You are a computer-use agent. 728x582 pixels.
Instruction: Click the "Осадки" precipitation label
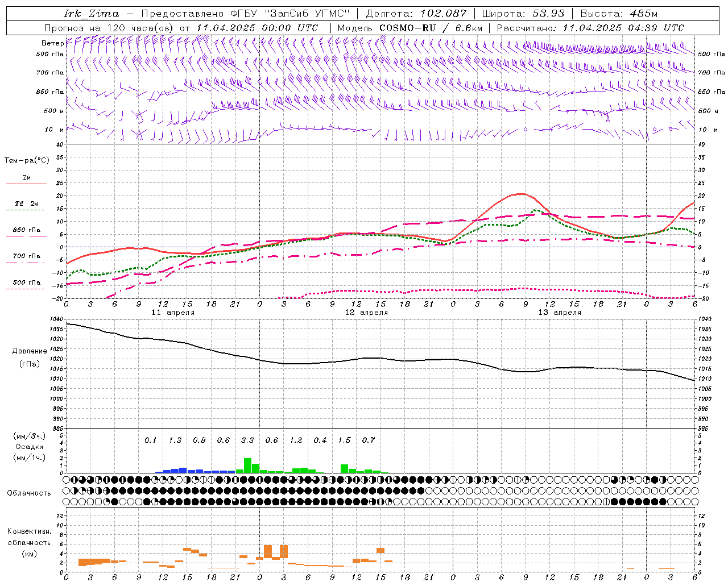(x=30, y=447)
